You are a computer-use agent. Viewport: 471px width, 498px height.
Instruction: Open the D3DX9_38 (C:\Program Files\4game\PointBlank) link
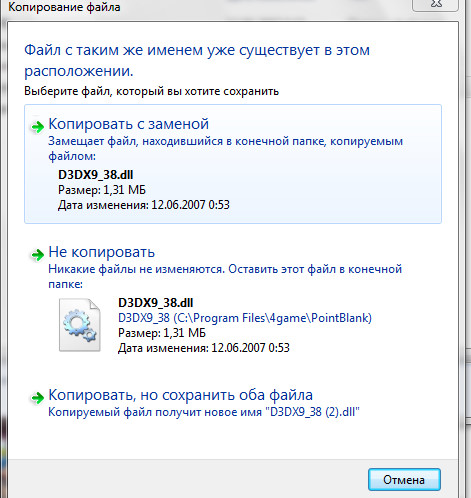tap(245, 318)
